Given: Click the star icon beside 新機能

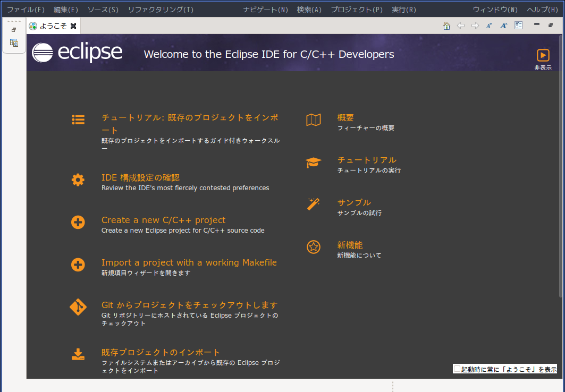Looking at the screenshot, I should tap(314, 247).
